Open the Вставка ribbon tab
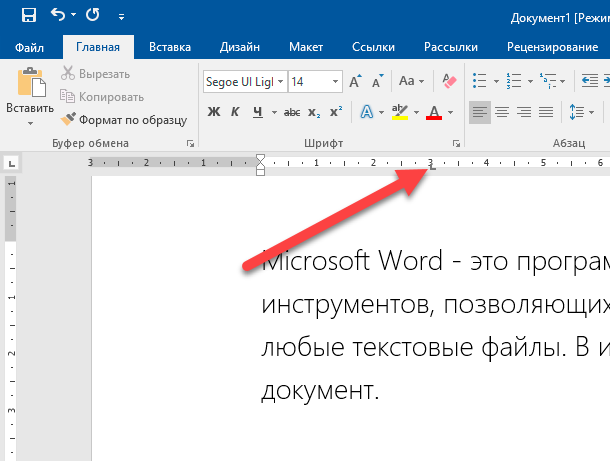The height and width of the screenshot is (461, 610). click(170, 47)
